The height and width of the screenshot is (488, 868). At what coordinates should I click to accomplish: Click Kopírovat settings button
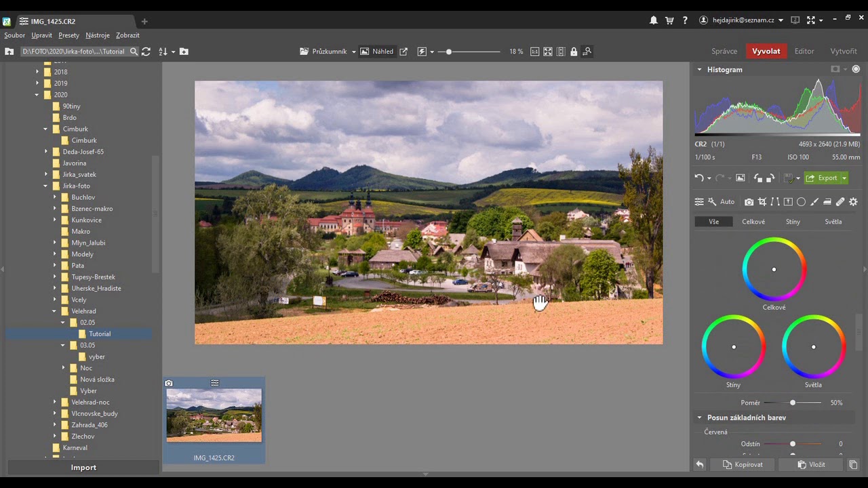point(743,464)
